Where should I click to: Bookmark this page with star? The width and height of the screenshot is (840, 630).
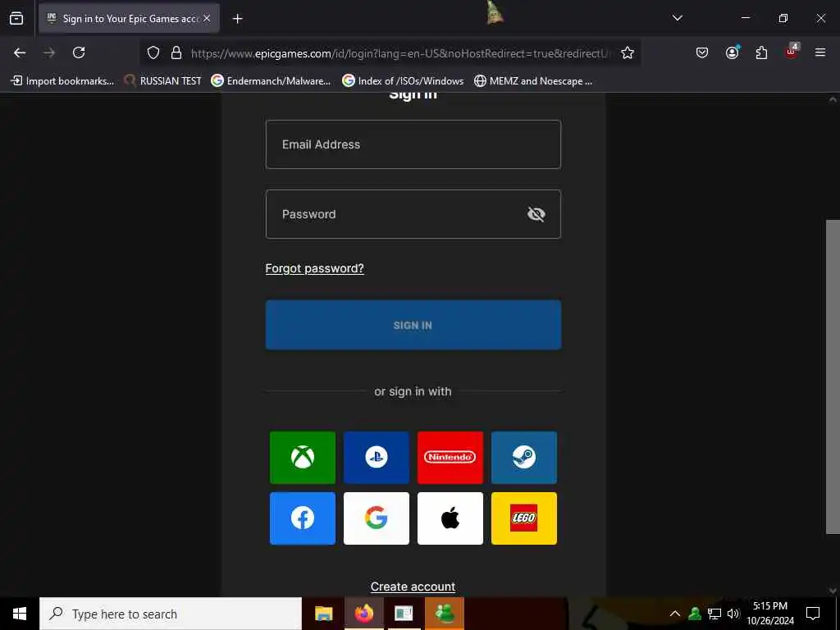(x=628, y=52)
